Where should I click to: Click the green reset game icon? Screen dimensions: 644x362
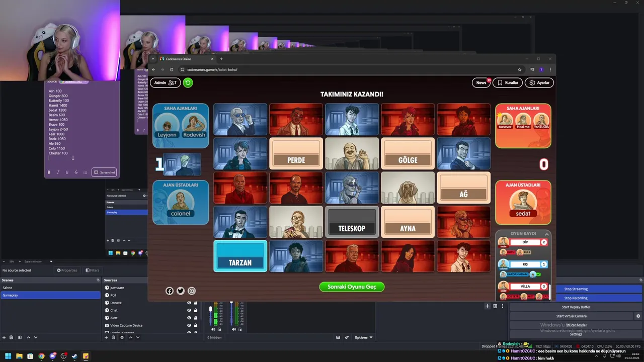[x=188, y=82]
